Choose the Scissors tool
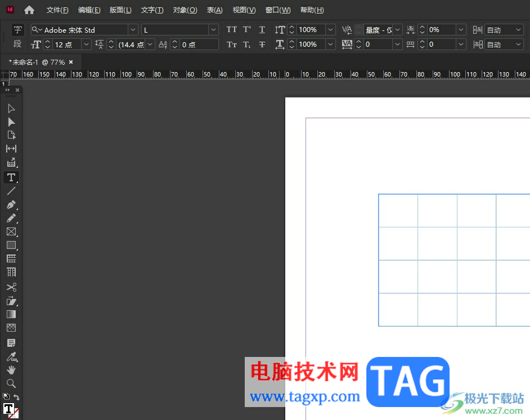The height and width of the screenshot is (420, 530). click(x=11, y=287)
